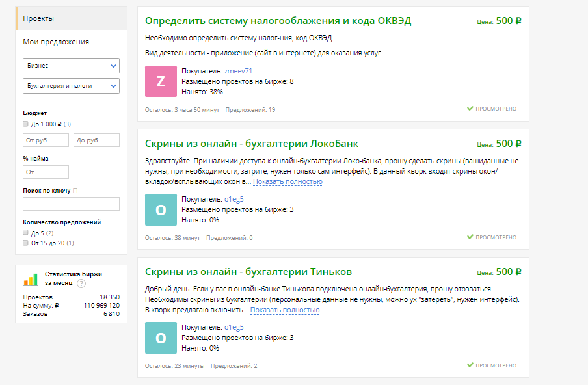This screenshot has width=588, height=385.
Task: Click Предложений: 0 text
Action: [230, 238]
